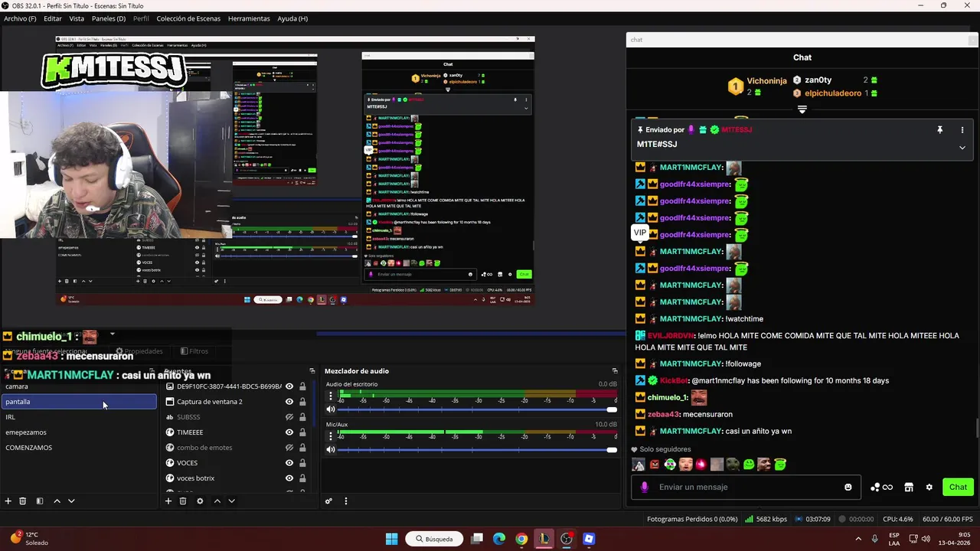
Task: Focus the Enviar un mensaje field
Action: [x=746, y=487]
